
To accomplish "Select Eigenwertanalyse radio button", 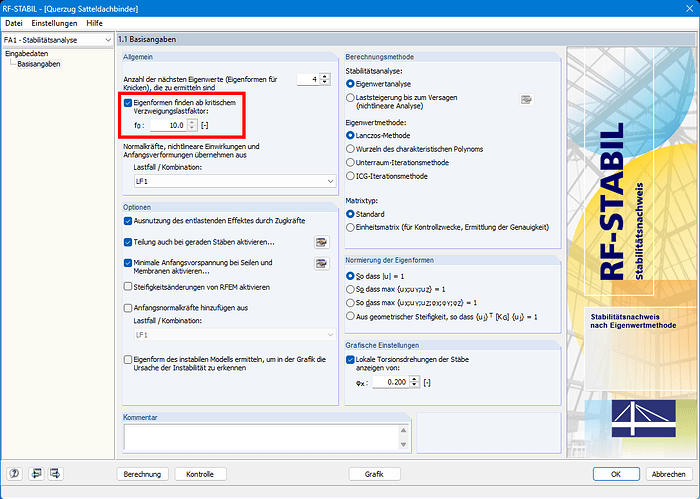I will tap(350, 84).
